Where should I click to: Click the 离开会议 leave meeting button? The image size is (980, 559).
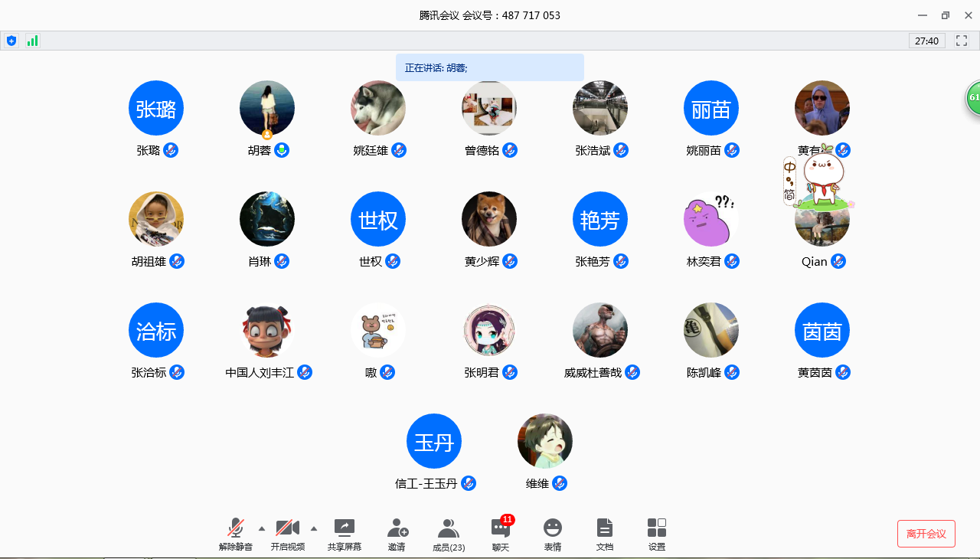point(926,534)
